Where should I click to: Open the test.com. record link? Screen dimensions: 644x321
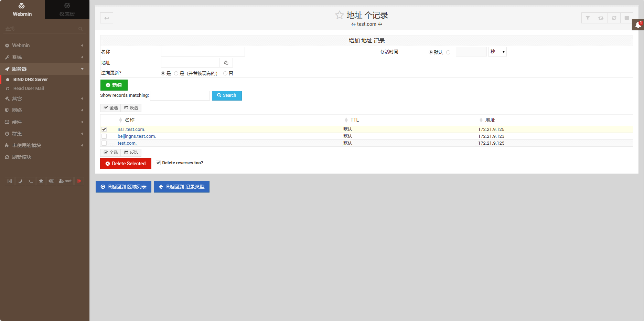127,143
